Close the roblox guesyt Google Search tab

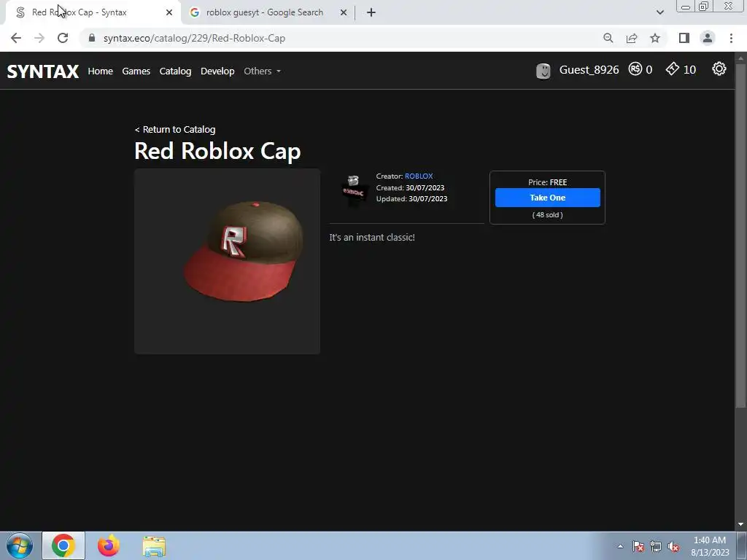pyautogui.click(x=344, y=12)
